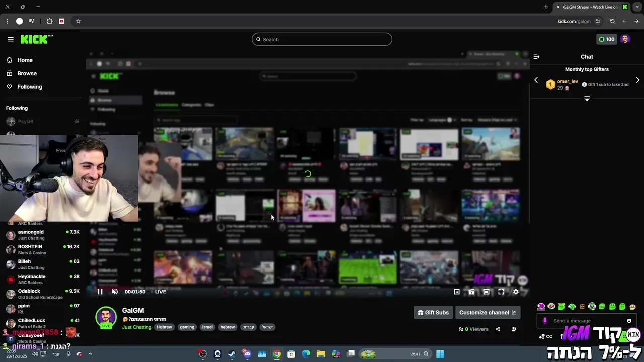Open PsyQR channel in sidebar
644x362 pixels.
[42, 121]
